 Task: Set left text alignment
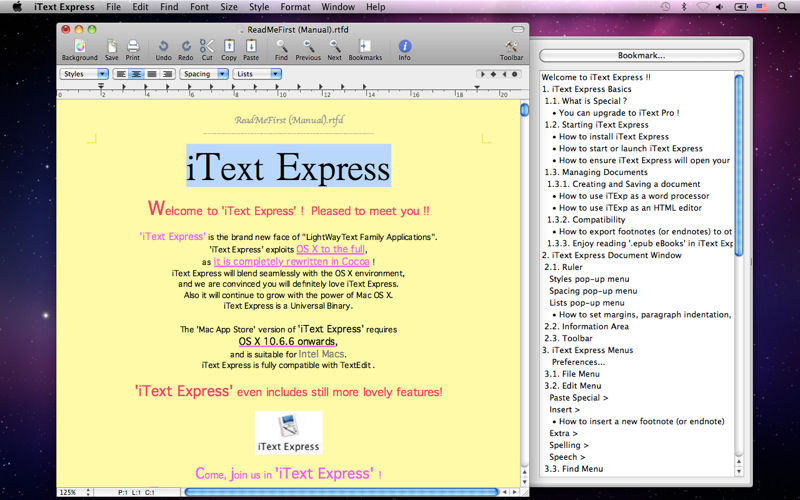click(121, 74)
